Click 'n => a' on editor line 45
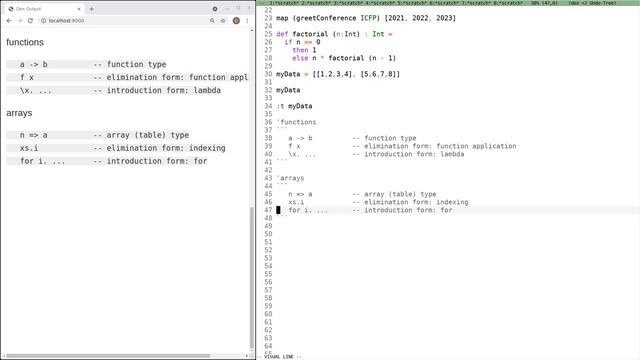Screen dimensions: 640x360 (x=300, y=194)
